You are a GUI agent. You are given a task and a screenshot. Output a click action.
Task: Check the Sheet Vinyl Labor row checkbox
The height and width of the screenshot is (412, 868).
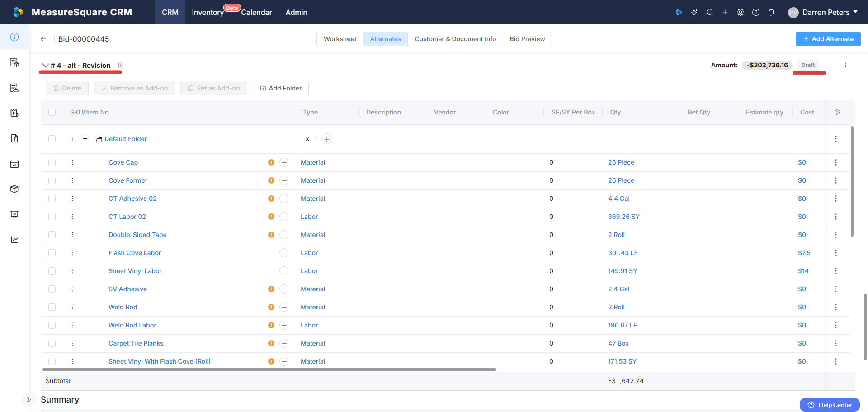(x=52, y=271)
